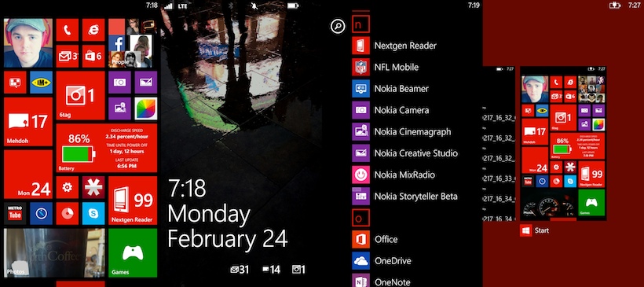The image size is (644, 287).
Task: Open the 6tag tile
Action: [80, 95]
